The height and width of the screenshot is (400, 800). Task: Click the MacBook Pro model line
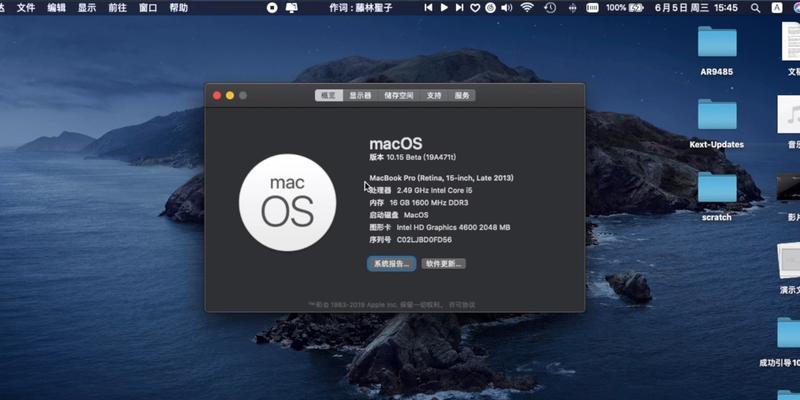(x=441, y=178)
